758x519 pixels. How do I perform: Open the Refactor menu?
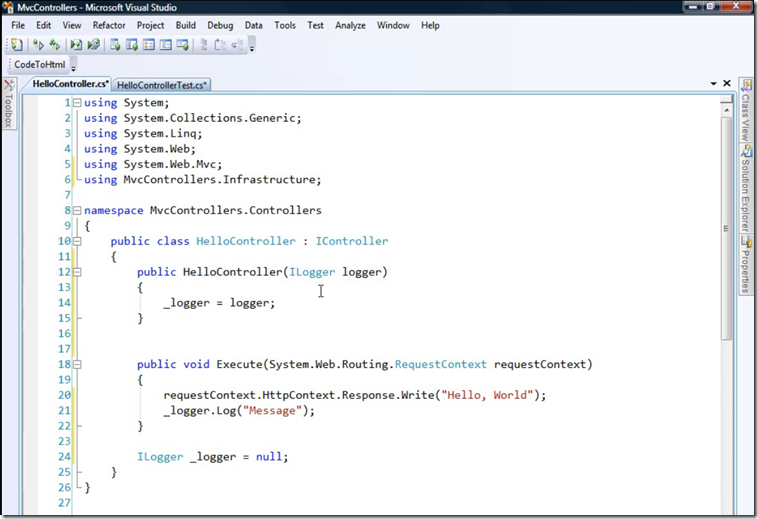tap(109, 25)
